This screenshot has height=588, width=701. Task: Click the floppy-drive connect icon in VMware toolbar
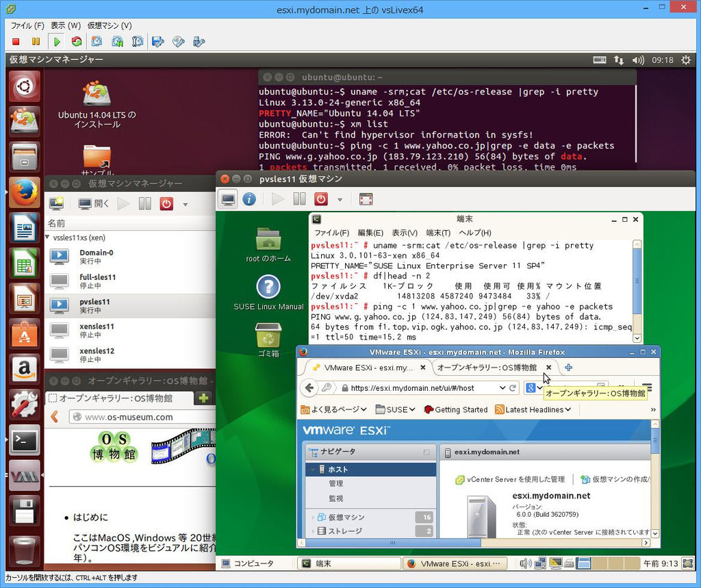158,42
